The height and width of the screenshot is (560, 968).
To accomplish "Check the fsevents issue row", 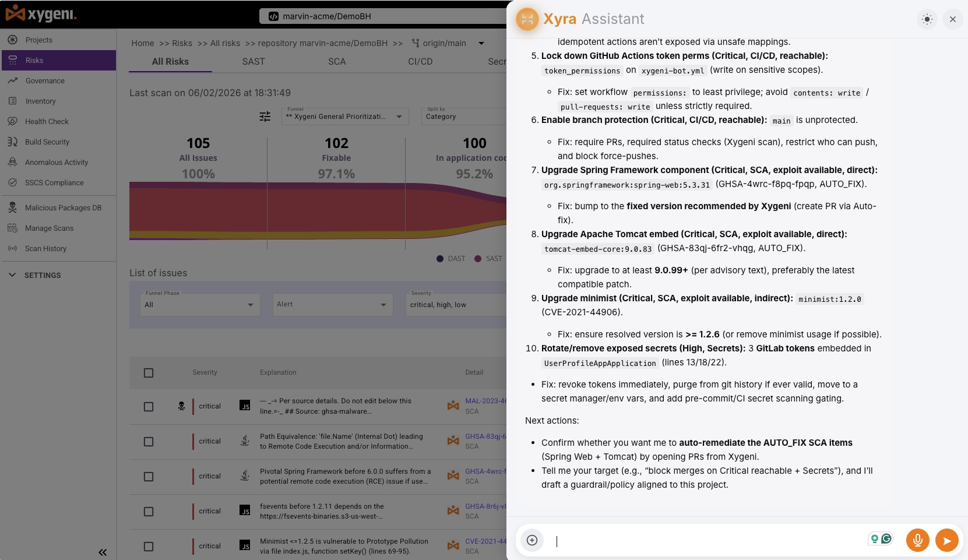I will tap(149, 512).
